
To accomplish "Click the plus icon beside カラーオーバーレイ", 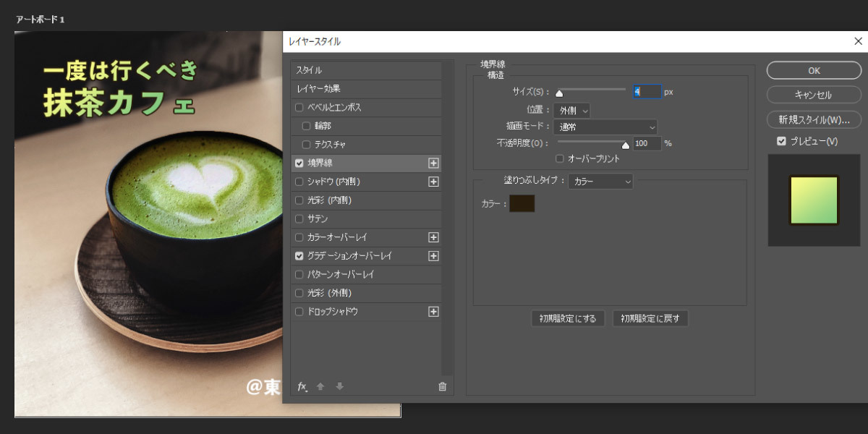I will 433,237.
